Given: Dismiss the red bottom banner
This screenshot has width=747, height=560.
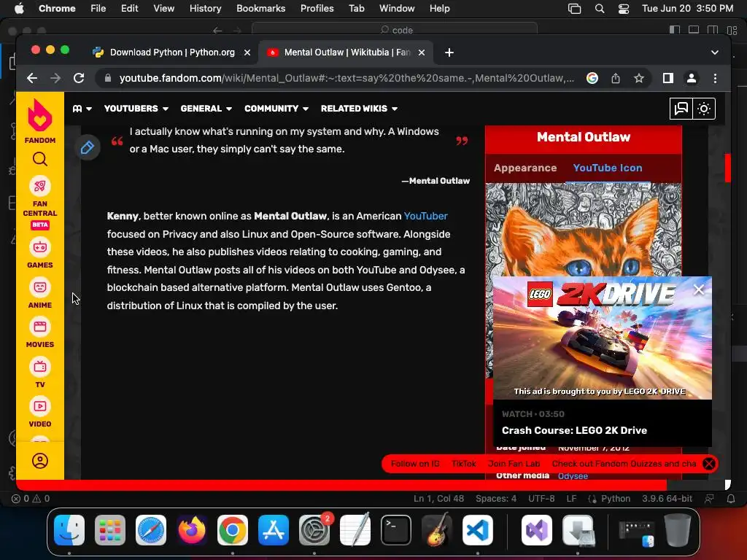Looking at the screenshot, I should tap(709, 464).
